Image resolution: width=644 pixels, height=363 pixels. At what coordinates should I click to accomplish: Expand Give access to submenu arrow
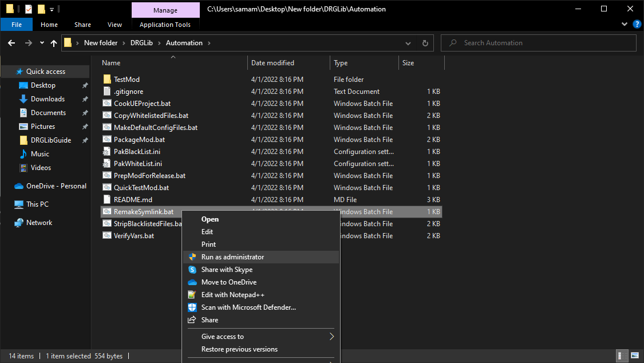pyautogui.click(x=331, y=337)
